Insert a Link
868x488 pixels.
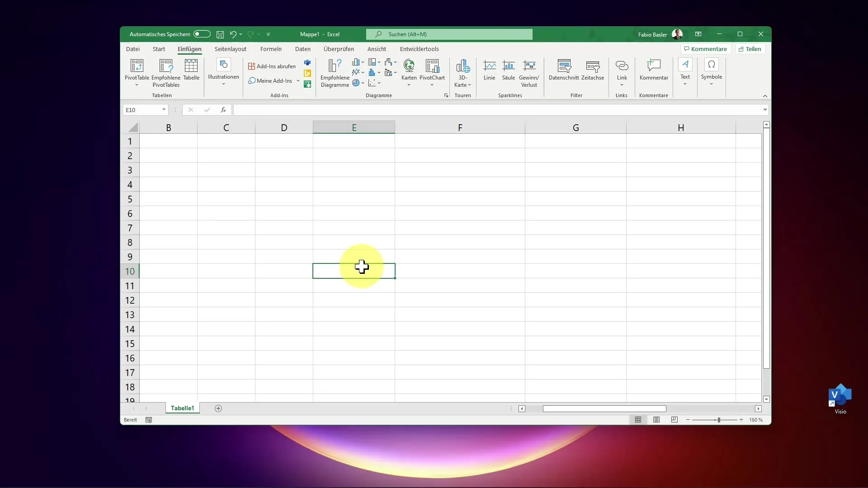pos(622,72)
